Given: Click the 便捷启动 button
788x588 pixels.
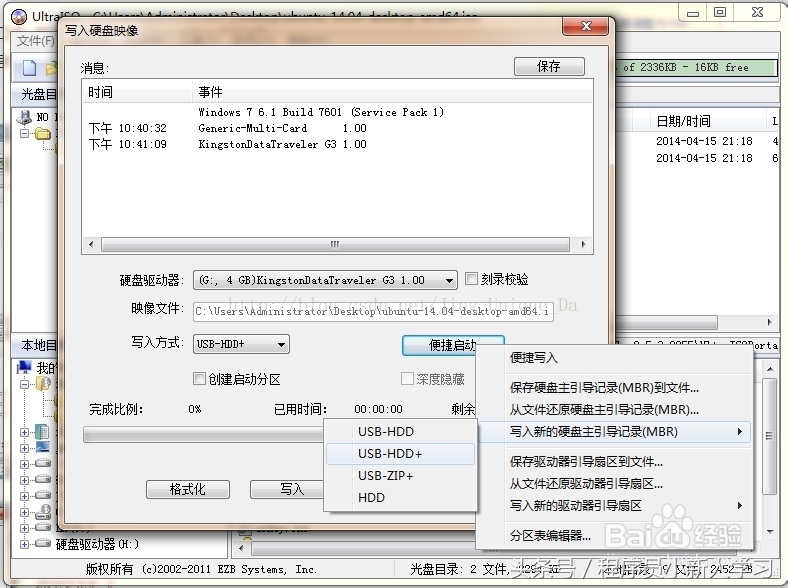Looking at the screenshot, I should (x=452, y=345).
